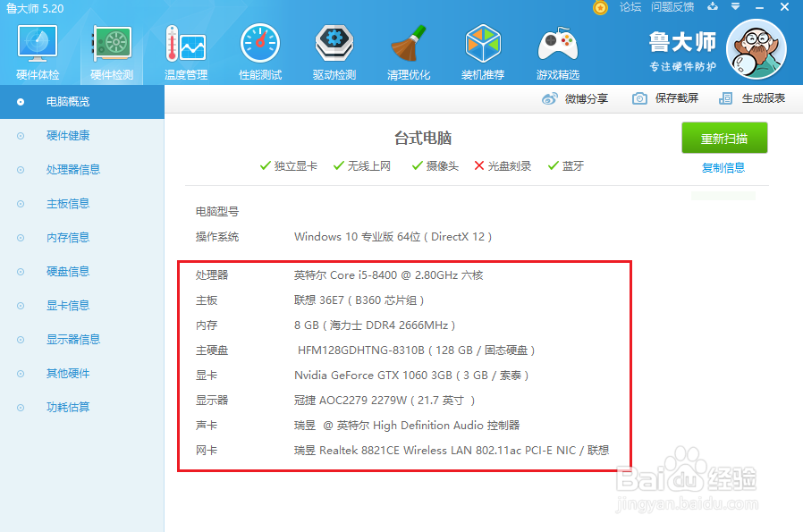Click the 联想 36E7 motherboard value
803x532 pixels.
pos(359,300)
